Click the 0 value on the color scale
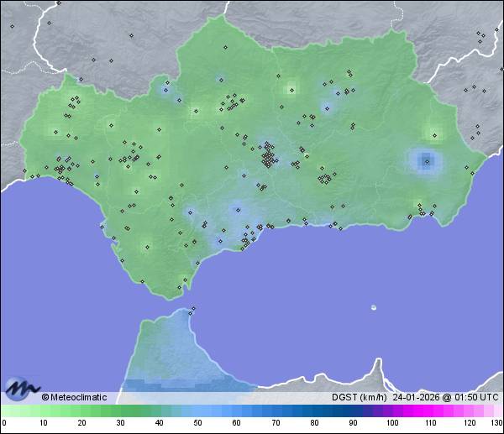This screenshot has height=434, width=504. point(4,422)
